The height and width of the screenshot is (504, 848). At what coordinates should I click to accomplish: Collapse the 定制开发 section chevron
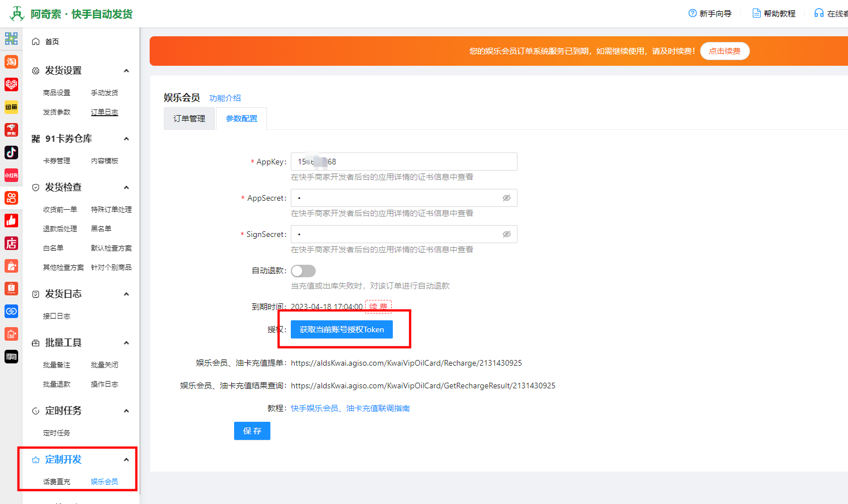coord(126,460)
